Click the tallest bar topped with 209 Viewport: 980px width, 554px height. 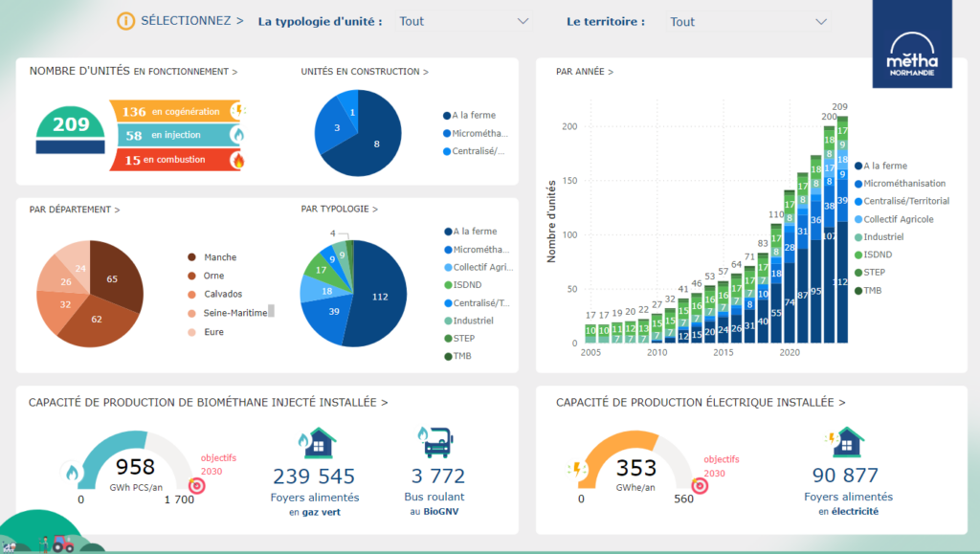(842, 230)
